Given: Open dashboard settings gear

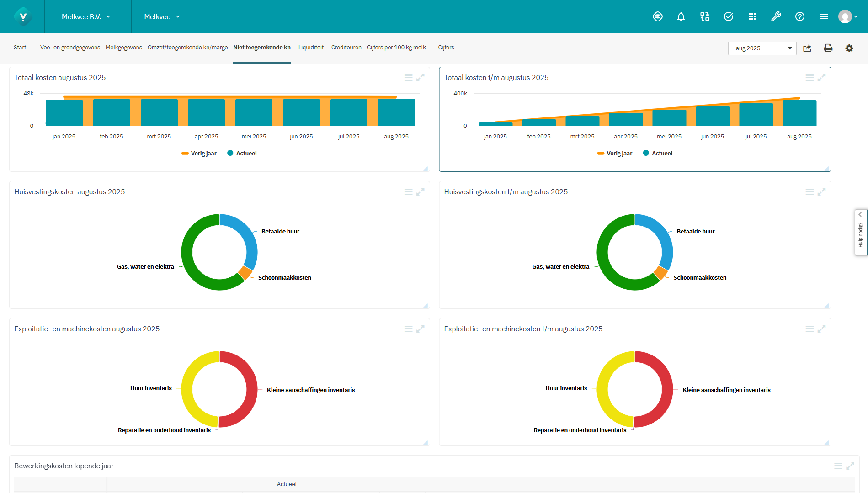Looking at the screenshot, I should pos(849,48).
